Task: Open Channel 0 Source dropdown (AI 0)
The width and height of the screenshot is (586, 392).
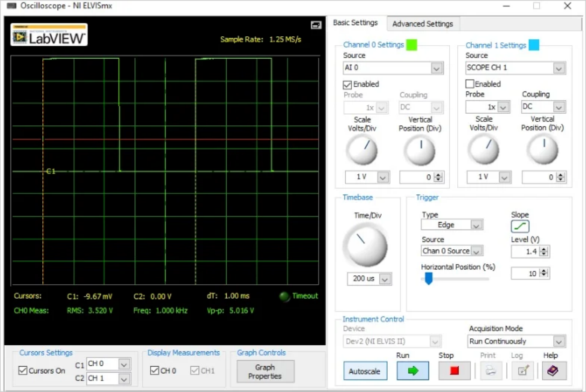Action: tap(436, 68)
